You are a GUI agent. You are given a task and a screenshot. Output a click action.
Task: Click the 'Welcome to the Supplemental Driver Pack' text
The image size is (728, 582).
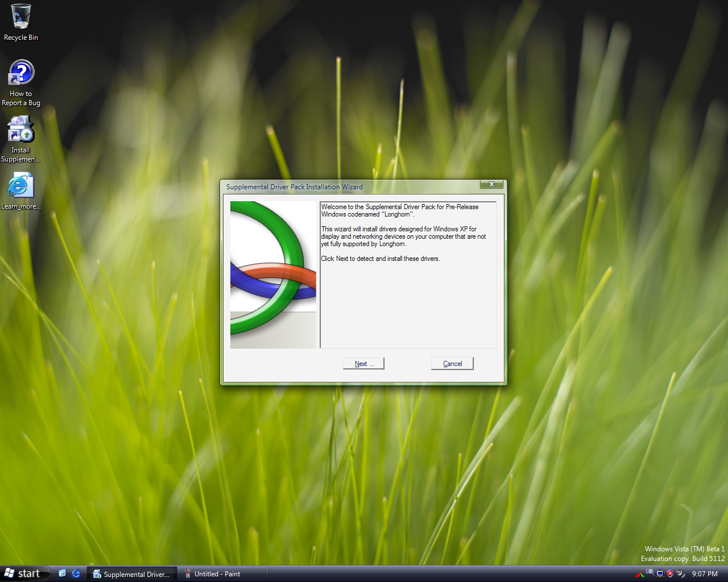tap(400, 210)
